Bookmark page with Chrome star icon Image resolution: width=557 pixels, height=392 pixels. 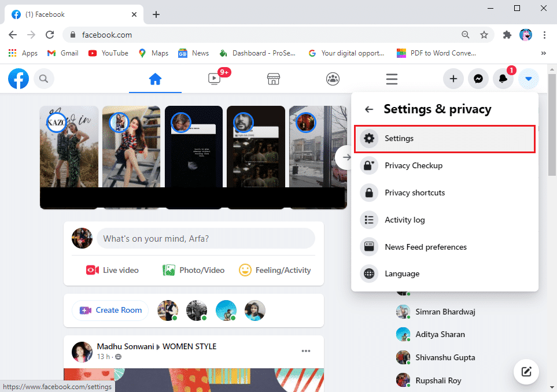[484, 35]
